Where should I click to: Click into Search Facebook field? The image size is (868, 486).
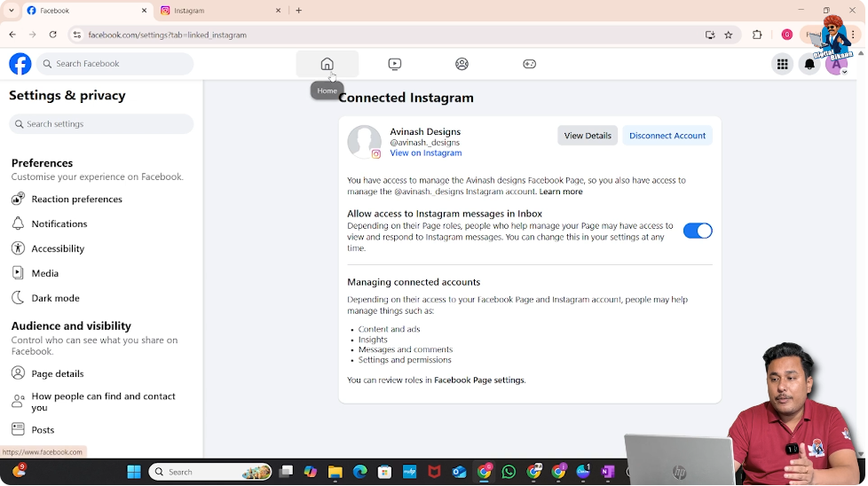pos(115,64)
